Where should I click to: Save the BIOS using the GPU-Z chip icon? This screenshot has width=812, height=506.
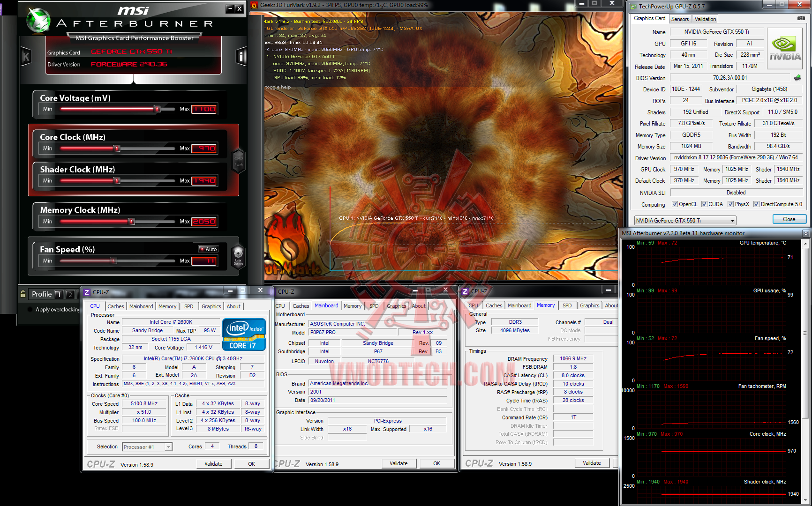pyautogui.click(x=797, y=78)
